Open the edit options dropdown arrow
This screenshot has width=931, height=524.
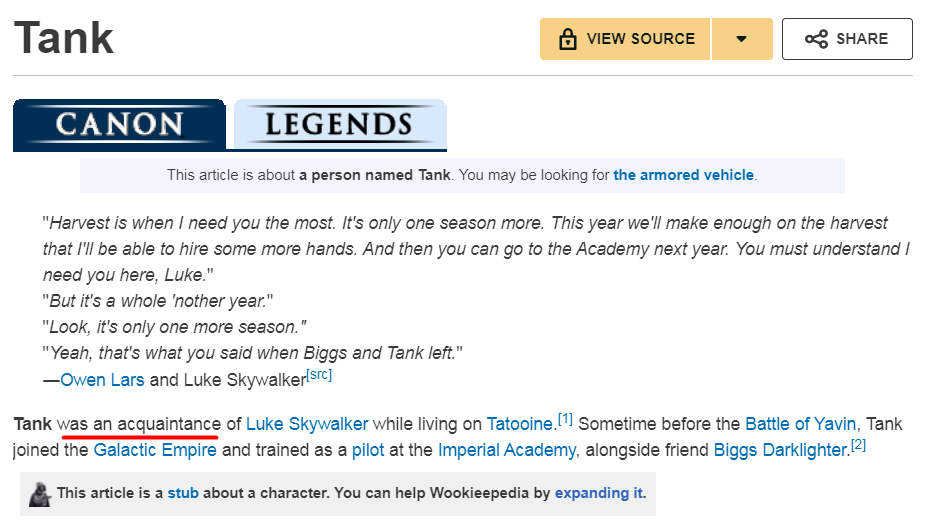(x=742, y=39)
